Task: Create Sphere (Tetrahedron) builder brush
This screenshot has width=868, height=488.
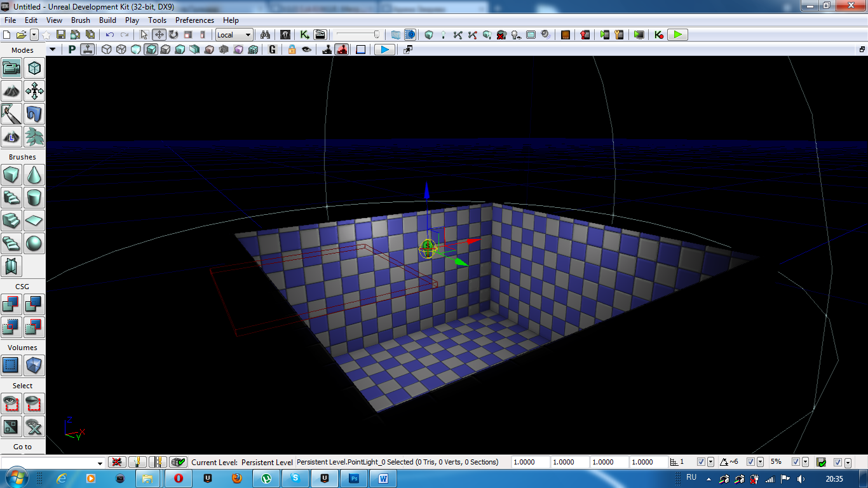Action: [34, 243]
